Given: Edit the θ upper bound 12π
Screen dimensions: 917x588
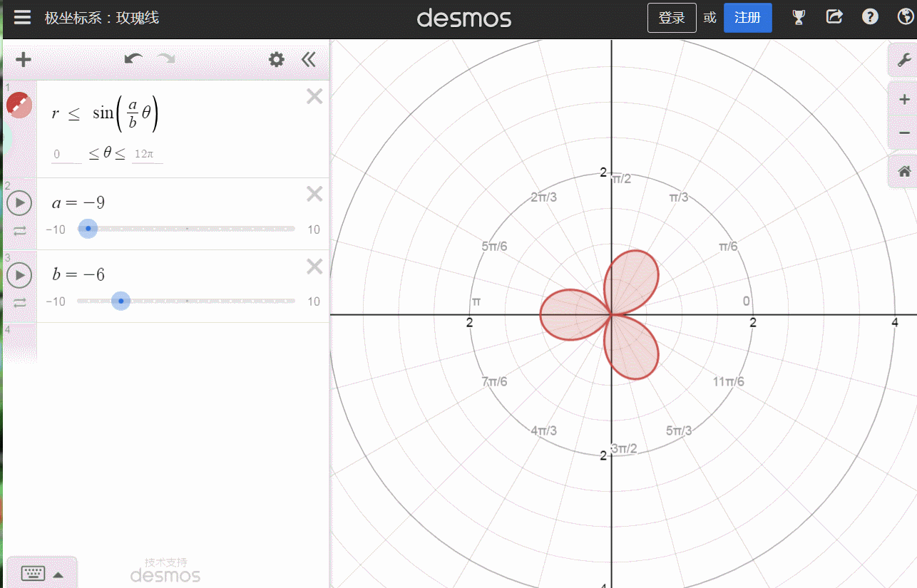Looking at the screenshot, I should pyautogui.click(x=148, y=155).
